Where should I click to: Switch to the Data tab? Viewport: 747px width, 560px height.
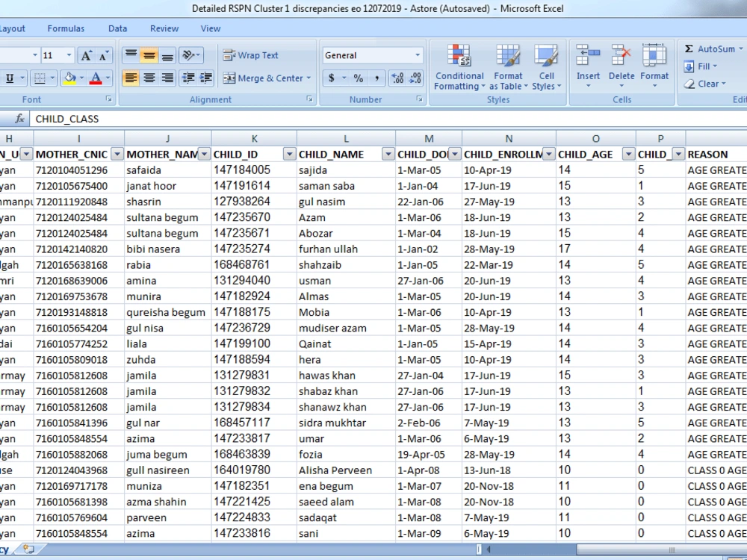click(x=118, y=28)
